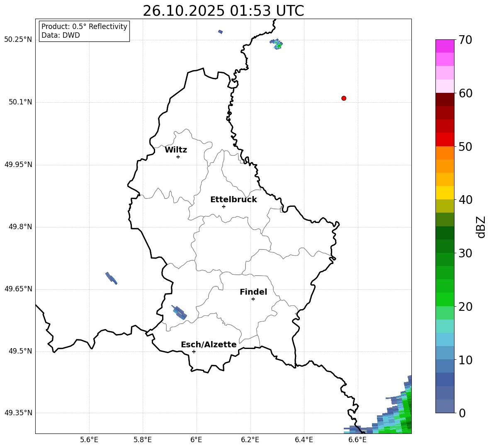Click the 50.1°N latitude label
This screenshot has width=491, height=448.
point(20,102)
